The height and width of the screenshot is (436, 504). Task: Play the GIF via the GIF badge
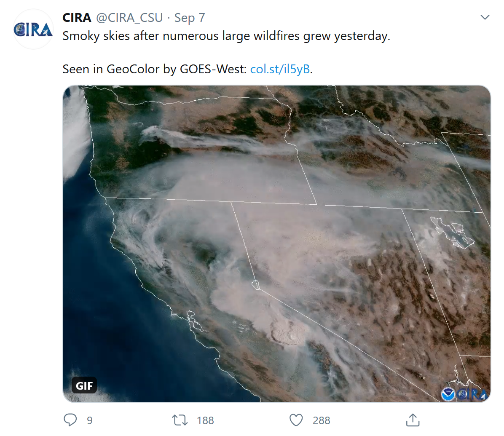point(84,385)
